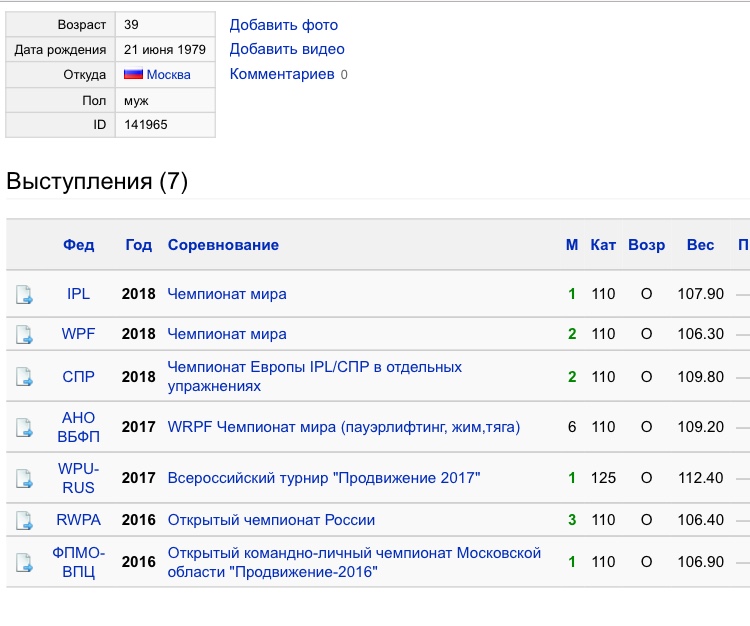
Task: Open the WPU-RUS row document icon
Action: 24,479
